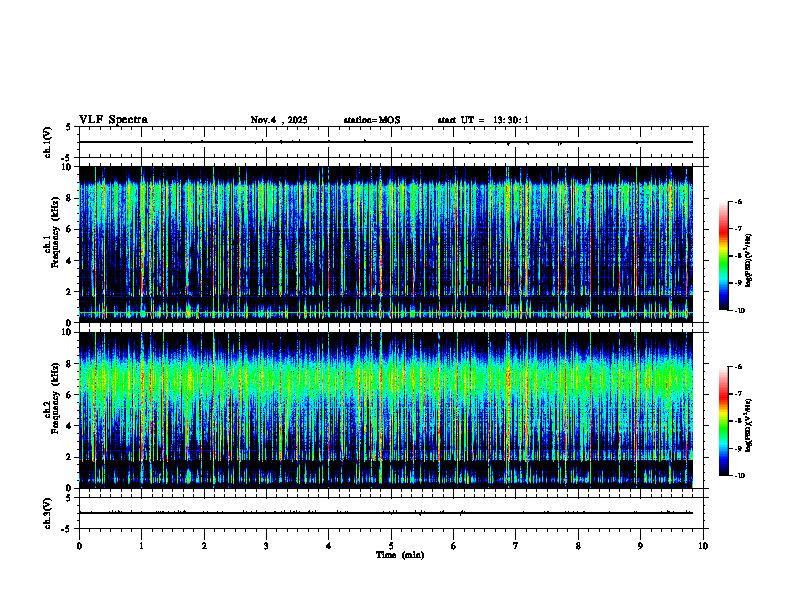Click inside the ch.1 spectrogram panel

point(386,244)
